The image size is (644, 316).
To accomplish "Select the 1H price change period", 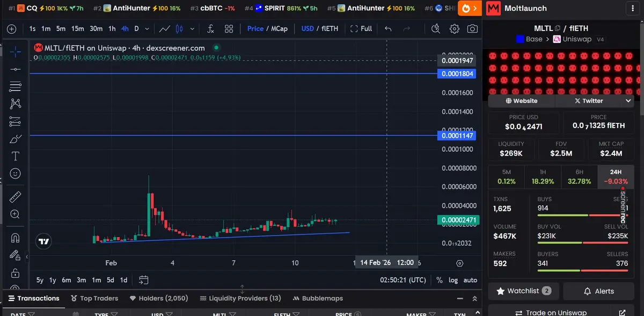I will tap(543, 177).
